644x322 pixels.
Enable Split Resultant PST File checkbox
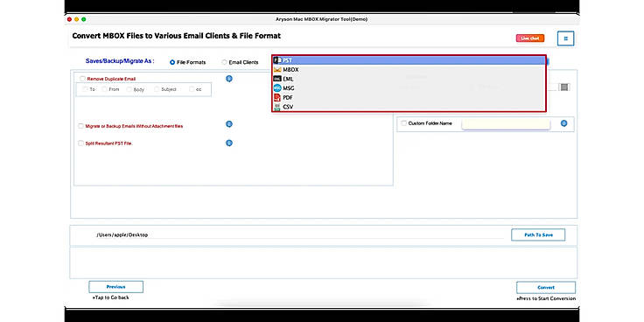click(x=80, y=143)
